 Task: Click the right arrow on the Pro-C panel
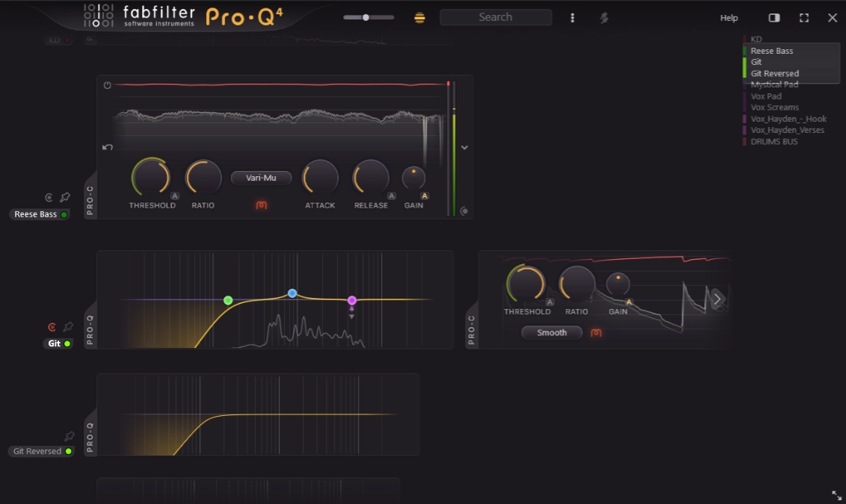tap(717, 299)
